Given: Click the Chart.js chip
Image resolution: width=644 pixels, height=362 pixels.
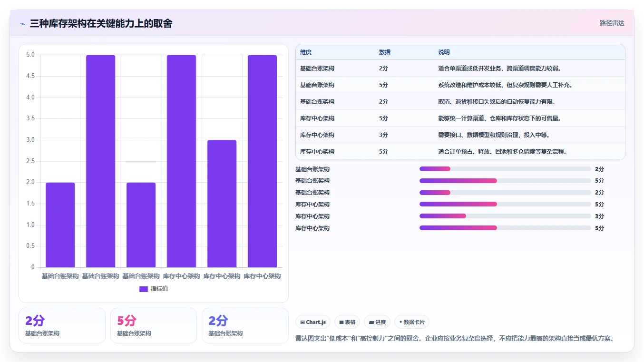Looking at the screenshot, I should click(313, 322).
